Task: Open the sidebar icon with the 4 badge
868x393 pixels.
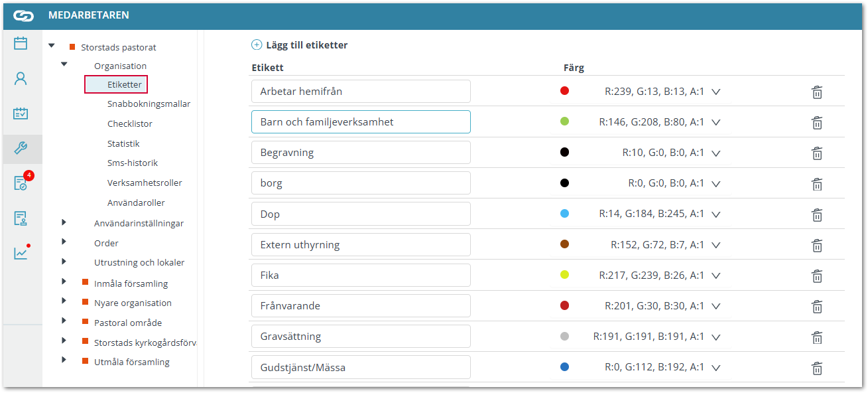Action: point(21,183)
